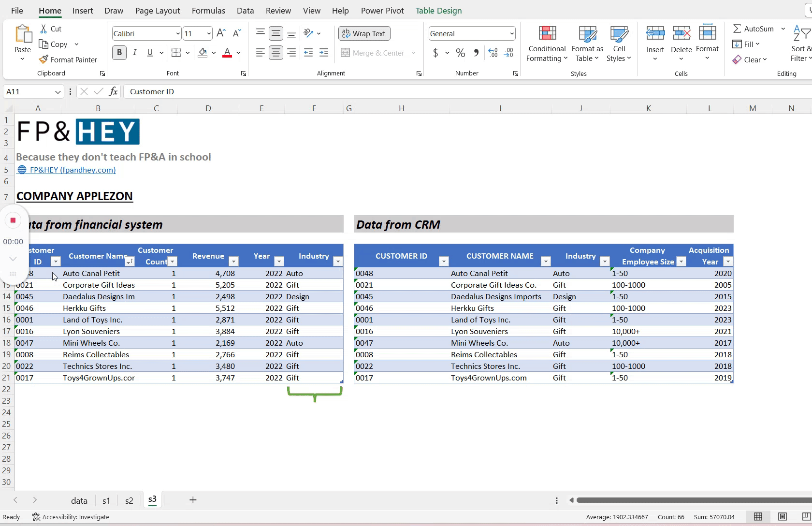Open the General number format dropdown
Image resolution: width=812 pixels, height=526 pixels.
[x=512, y=33]
